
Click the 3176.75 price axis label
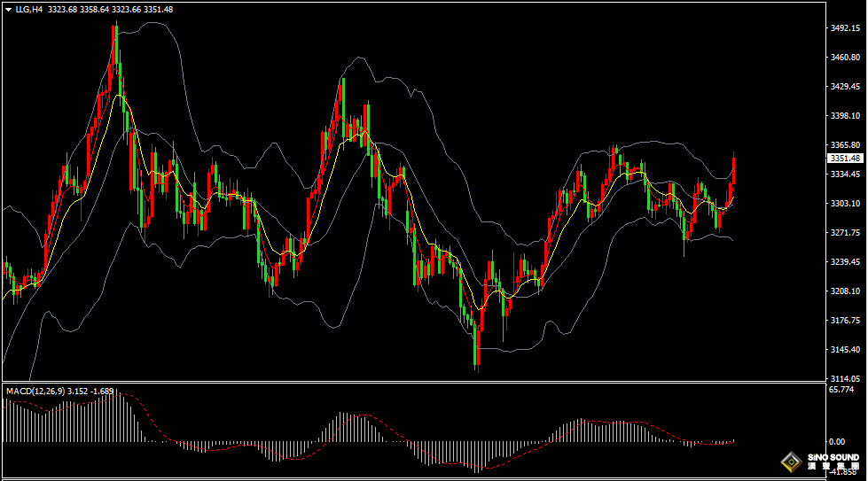(846, 321)
